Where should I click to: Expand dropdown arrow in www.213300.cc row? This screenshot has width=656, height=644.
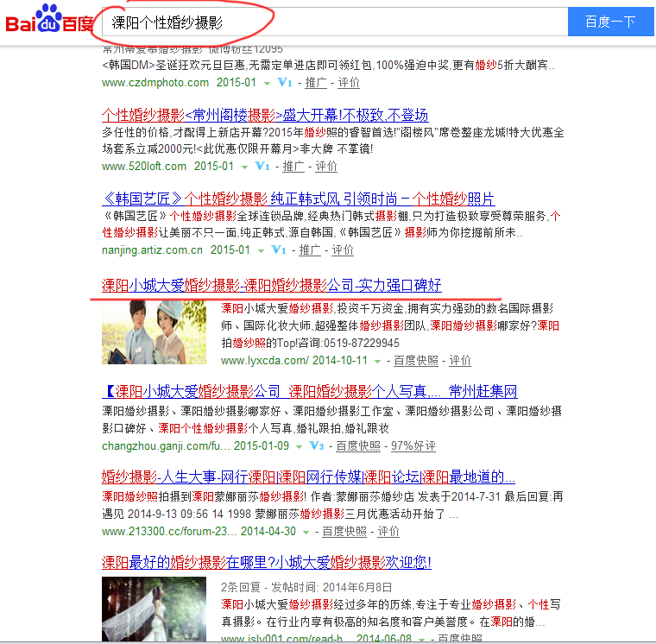[x=306, y=532]
